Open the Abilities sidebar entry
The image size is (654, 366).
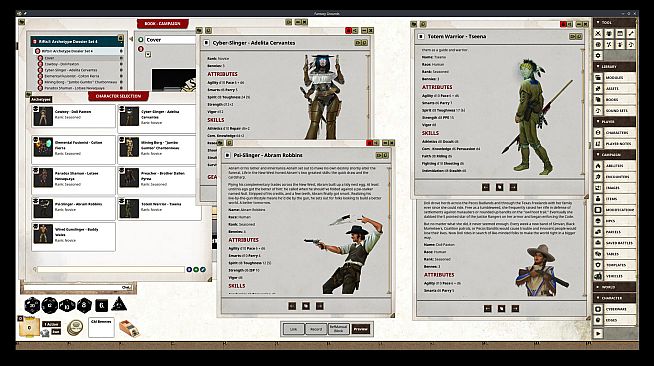click(x=615, y=165)
